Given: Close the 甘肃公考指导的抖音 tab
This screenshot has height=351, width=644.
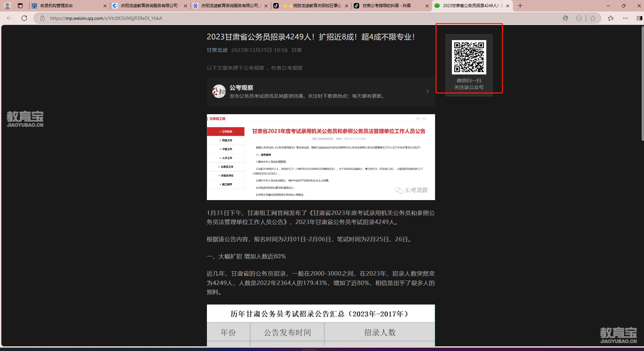Looking at the screenshot, I should pos(427,6).
